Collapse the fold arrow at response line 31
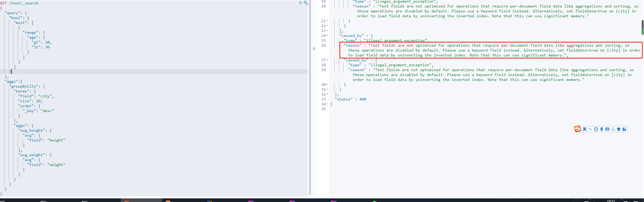Viewport: 644px width, 202px height. pos(328,89)
